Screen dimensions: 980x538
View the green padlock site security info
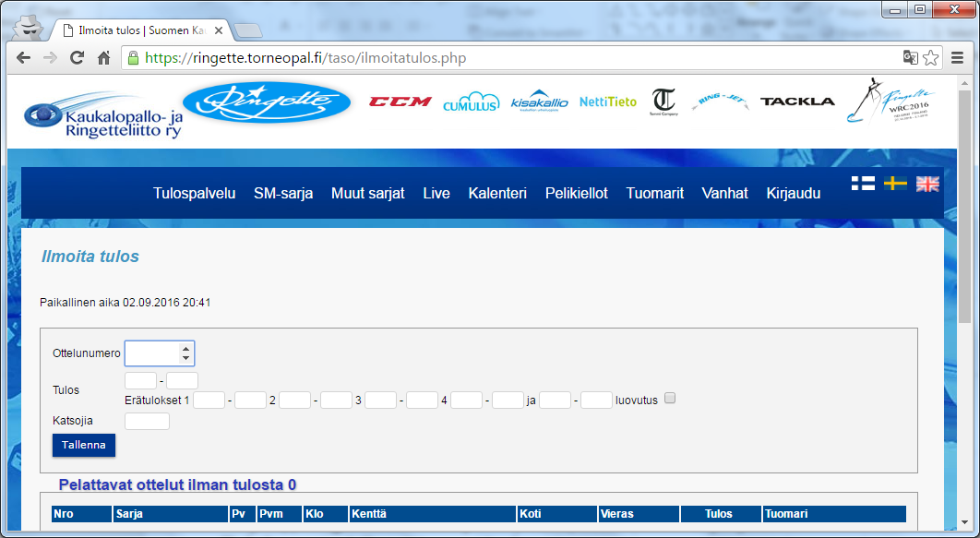(133, 58)
